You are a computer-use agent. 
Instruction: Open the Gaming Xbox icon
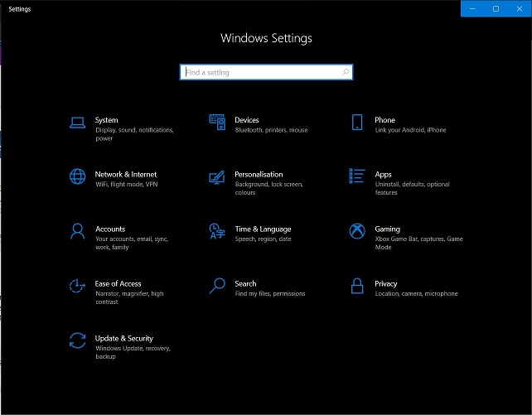(357, 231)
